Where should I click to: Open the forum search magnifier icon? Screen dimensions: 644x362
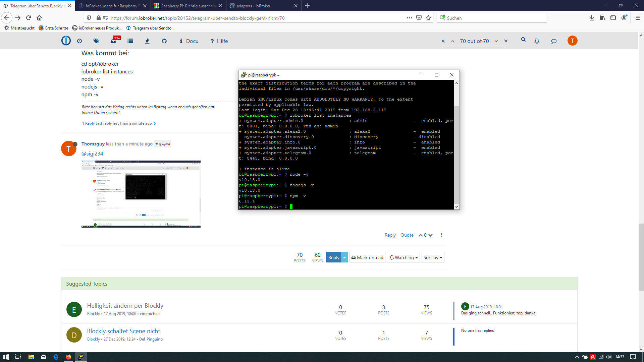[x=523, y=40]
